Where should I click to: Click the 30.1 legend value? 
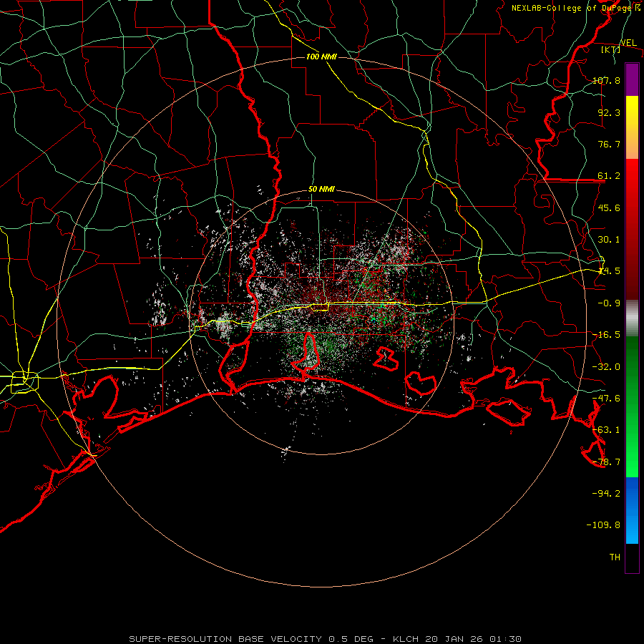[x=609, y=240]
